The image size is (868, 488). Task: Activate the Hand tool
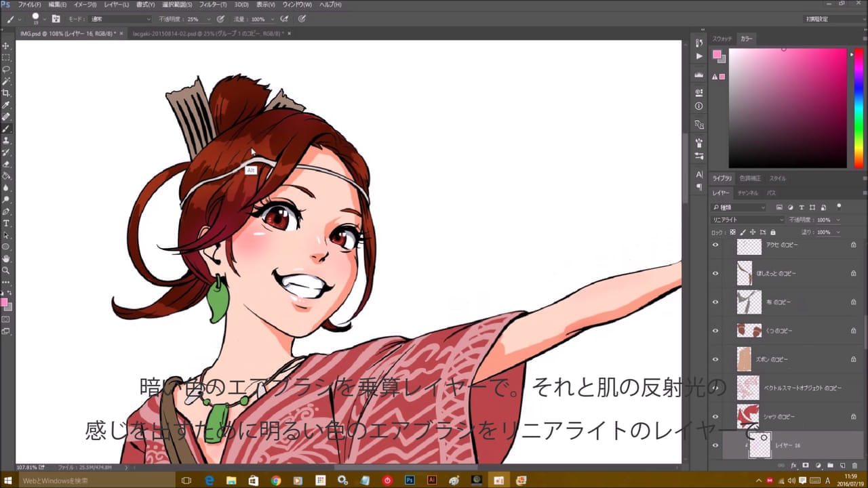coord(6,258)
